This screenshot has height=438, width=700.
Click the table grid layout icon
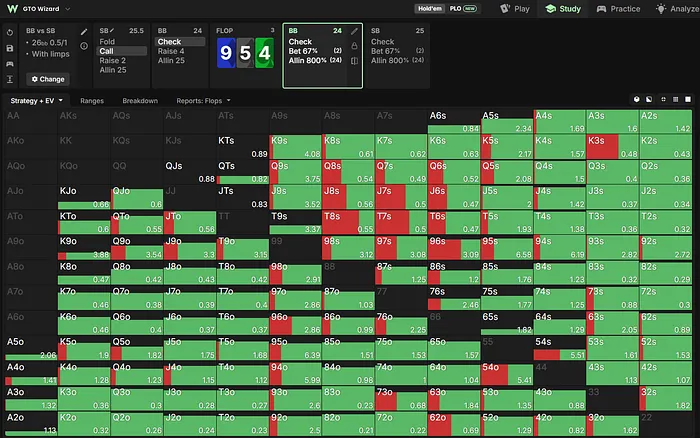(x=675, y=99)
